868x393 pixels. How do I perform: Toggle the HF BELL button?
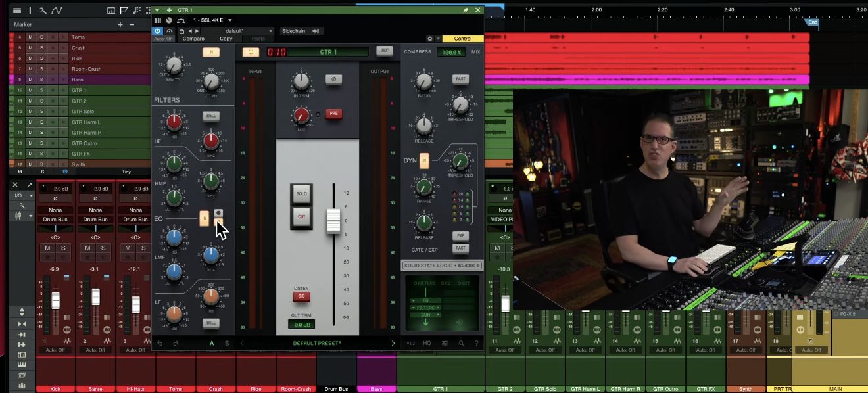tap(211, 116)
